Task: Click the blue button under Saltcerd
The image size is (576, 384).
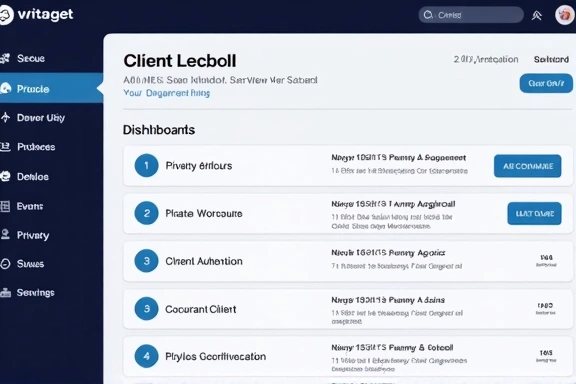Action: tap(546, 83)
